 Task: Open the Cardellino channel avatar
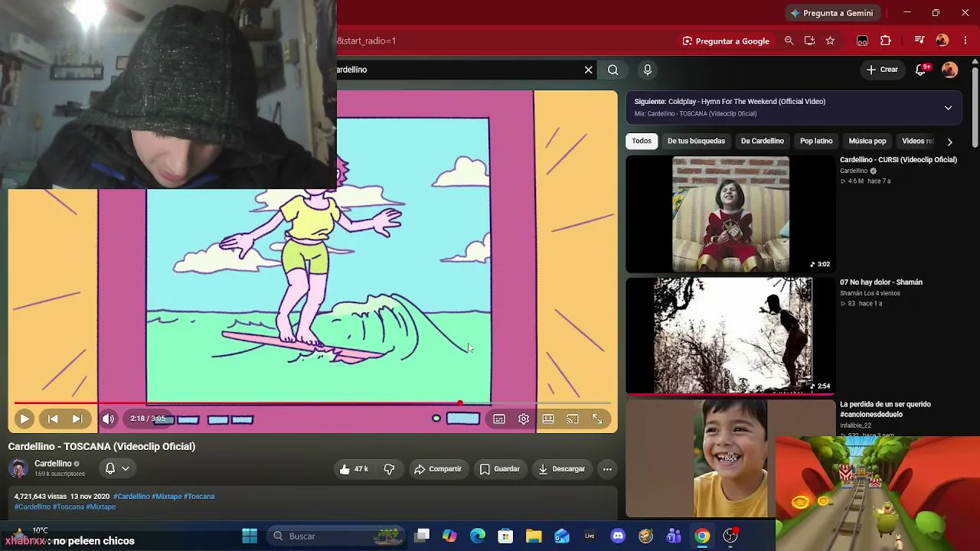point(18,468)
